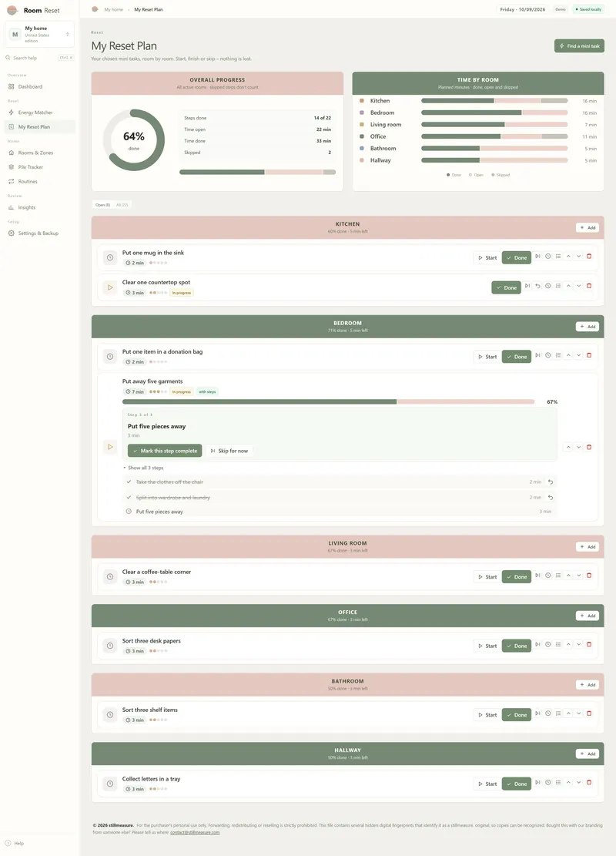Move 'Clear one countertop spot' up
616x856 pixels.
(568, 286)
